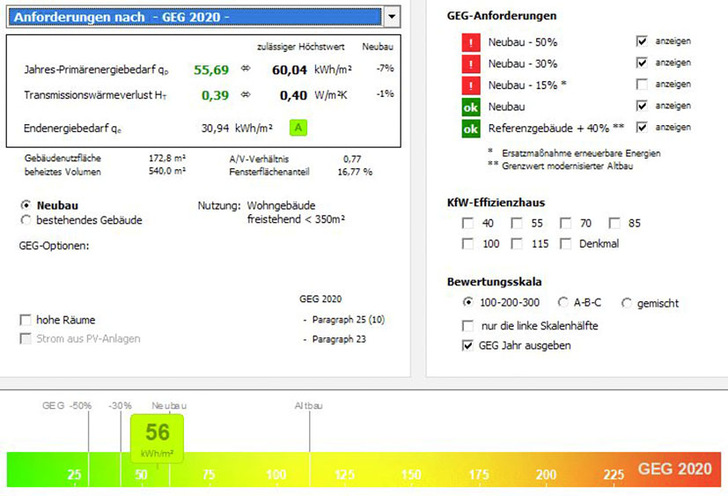728x496 pixels.
Task: Choose the gemischt rating scale
Action: pyautogui.click(x=627, y=303)
